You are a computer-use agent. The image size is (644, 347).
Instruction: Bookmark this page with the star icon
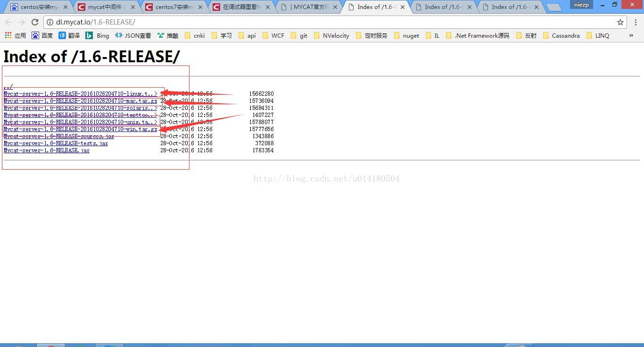point(620,22)
